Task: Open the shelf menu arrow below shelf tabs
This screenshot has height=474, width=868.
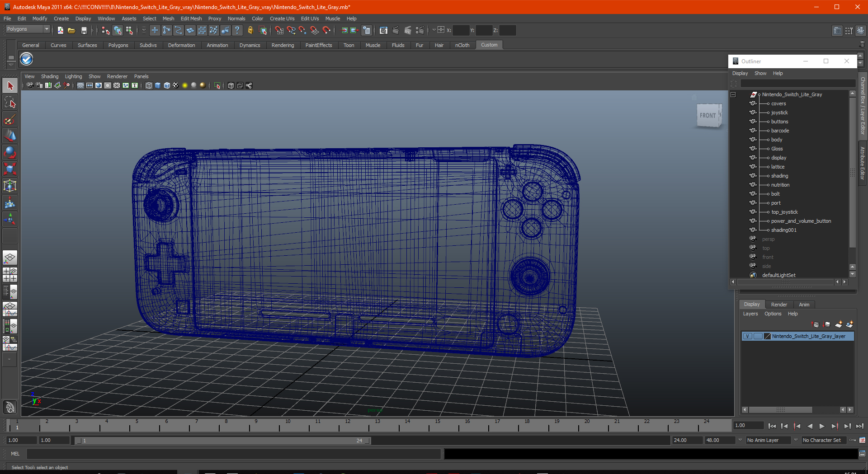Action: (11, 65)
